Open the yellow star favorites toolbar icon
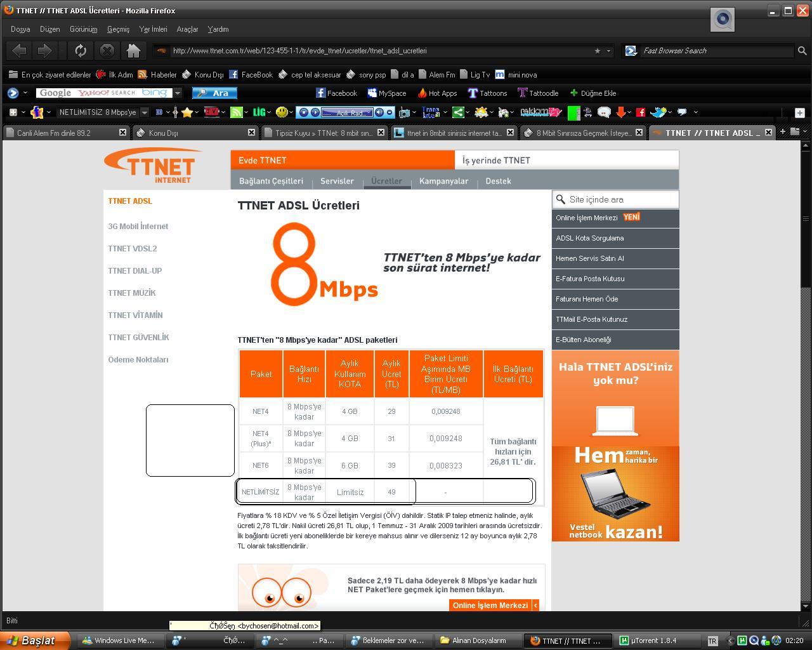Viewport: 812px width, 650px height. tap(187, 112)
